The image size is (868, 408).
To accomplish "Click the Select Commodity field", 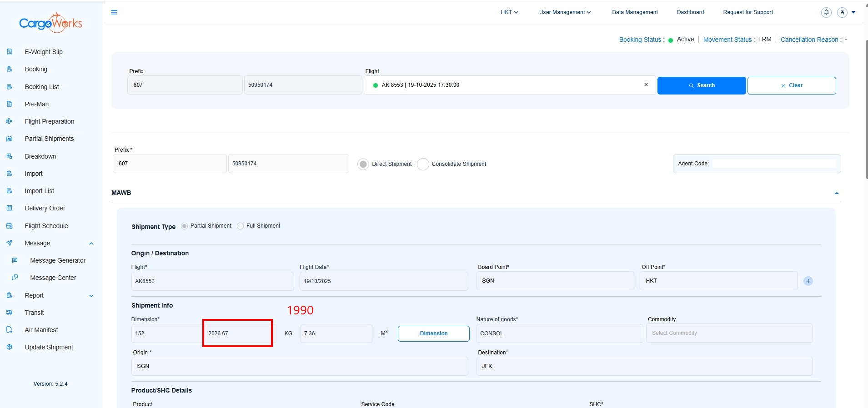I will 729,333.
